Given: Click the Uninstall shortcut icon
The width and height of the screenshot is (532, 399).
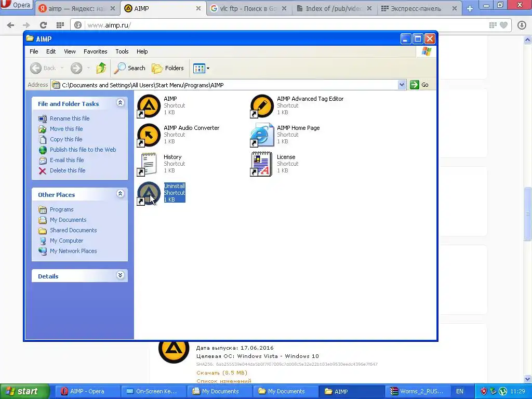Looking at the screenshot, I should pyautogui.click(x=149, y=193).
